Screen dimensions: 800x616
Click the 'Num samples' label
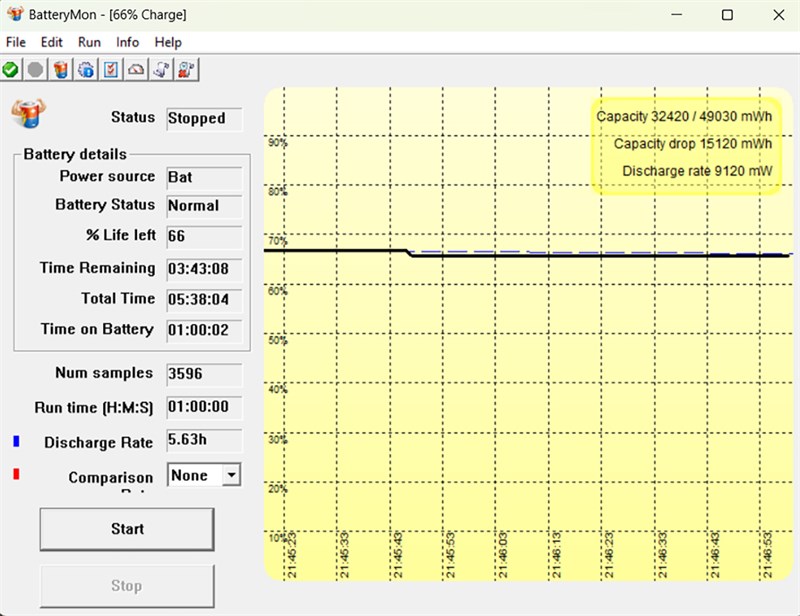click(104, 373)
